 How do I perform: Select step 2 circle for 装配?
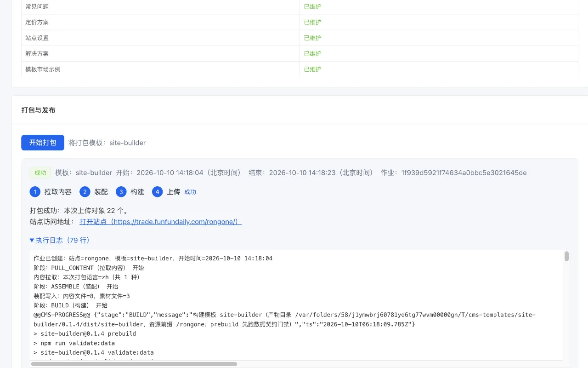(85, 192)
